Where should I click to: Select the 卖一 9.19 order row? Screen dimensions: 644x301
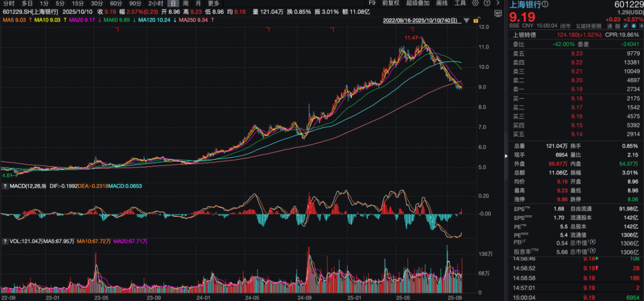click(x=576, y=89)
